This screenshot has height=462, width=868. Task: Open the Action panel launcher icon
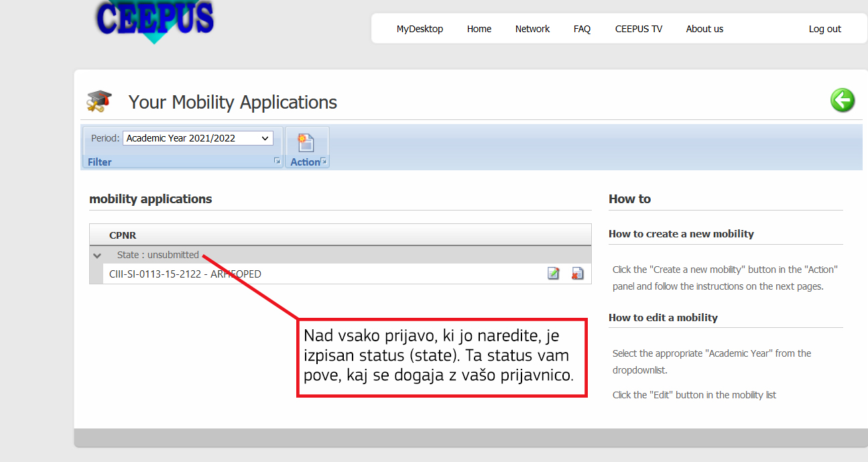(x=324, y=162)
